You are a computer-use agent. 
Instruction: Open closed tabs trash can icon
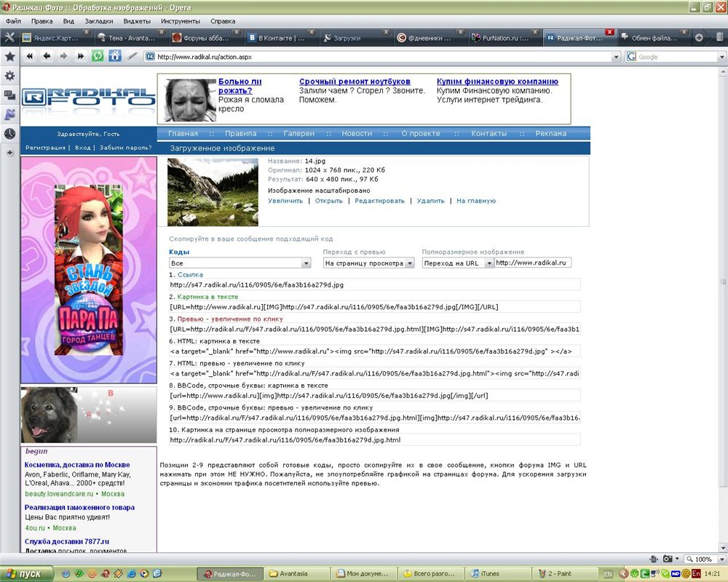point(720,37)
